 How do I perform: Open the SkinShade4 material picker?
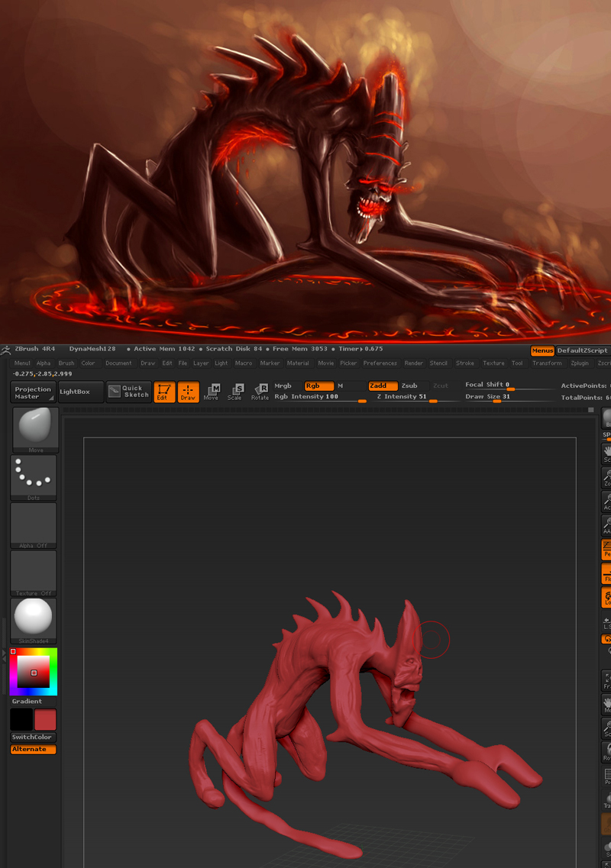pyautogui.click(x=34, y=618)
